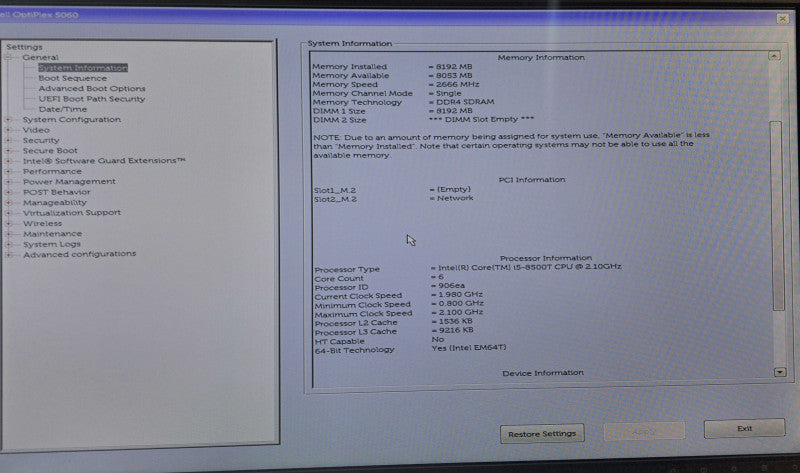Image resolution: width=800 pixels, height=473 pixels.
Task: Expand the POST Behavior node
Action: (8, 192)
